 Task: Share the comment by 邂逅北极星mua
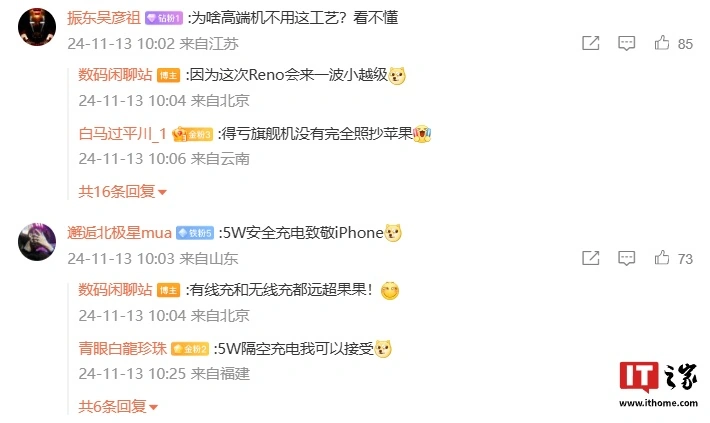pos(590,258)
